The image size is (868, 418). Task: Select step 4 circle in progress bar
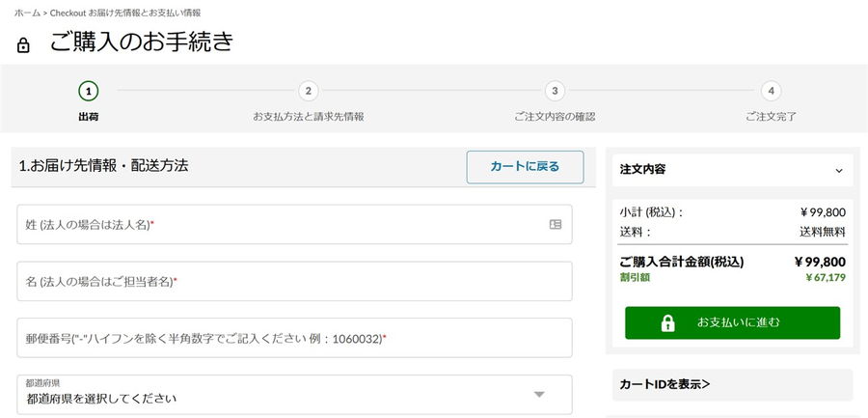tap(772, 91)
